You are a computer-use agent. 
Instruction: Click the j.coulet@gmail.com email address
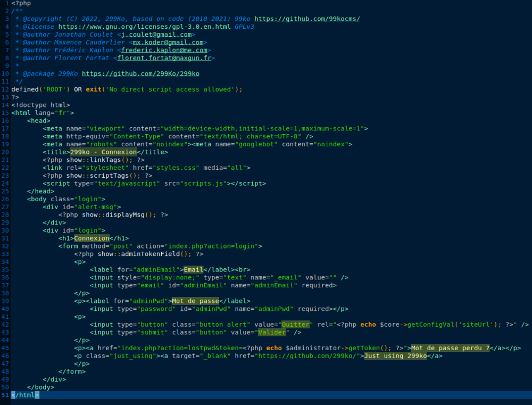click(x=156, y=34)
